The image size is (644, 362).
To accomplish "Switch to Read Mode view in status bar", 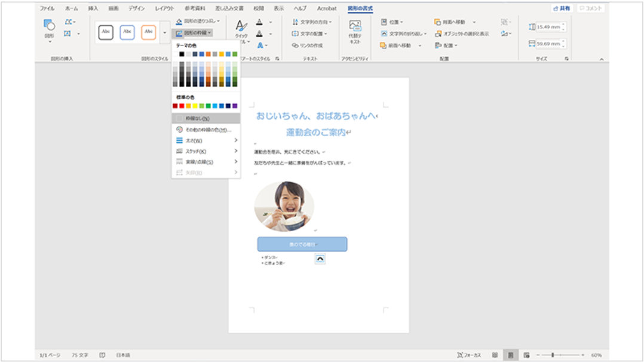I will click(495, 355).
